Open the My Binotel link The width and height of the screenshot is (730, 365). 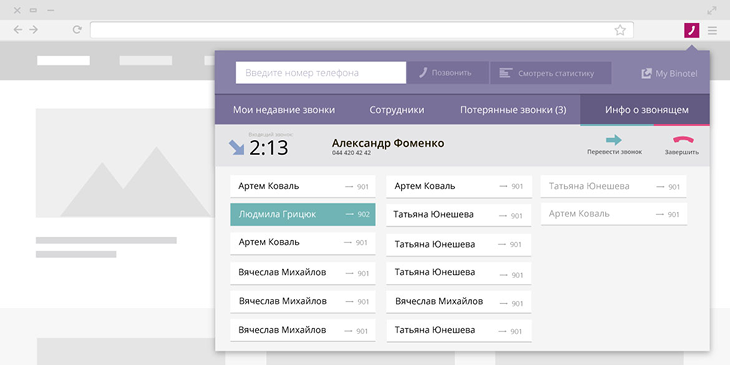coord(669,74)
